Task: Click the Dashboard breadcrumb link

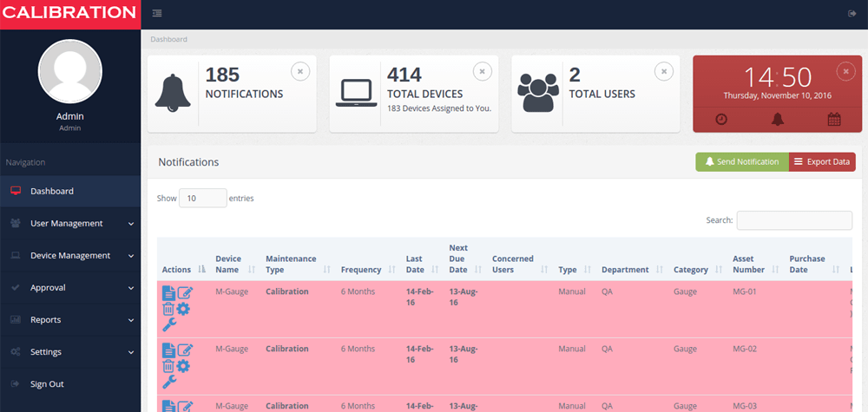Action: click(x=169, y=39)
